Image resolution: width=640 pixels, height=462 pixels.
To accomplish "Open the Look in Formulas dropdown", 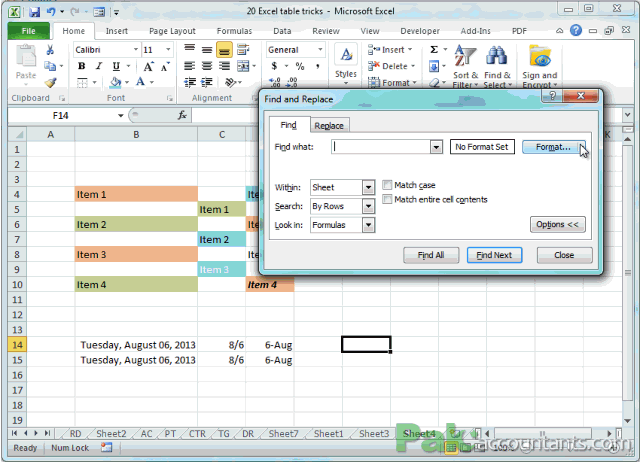I will pyautogui.click(x=368, y=225).
